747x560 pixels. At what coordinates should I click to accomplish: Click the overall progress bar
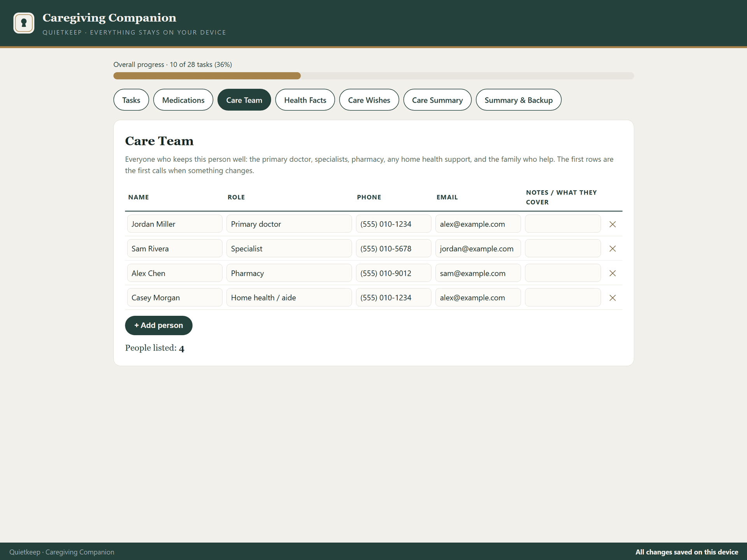[x=373, y=76]
